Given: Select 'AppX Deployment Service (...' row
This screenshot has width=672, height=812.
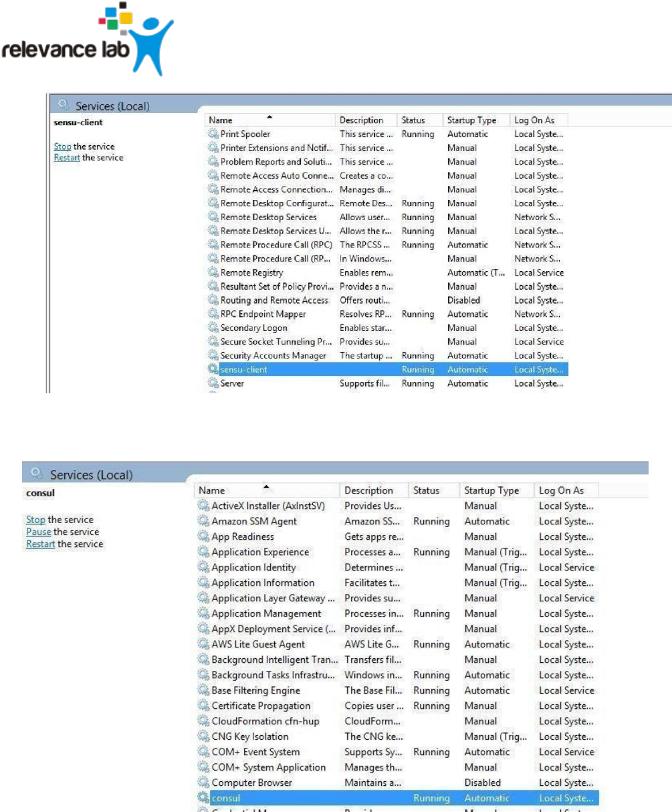Looking at the screenshot, I should (397, 629).
